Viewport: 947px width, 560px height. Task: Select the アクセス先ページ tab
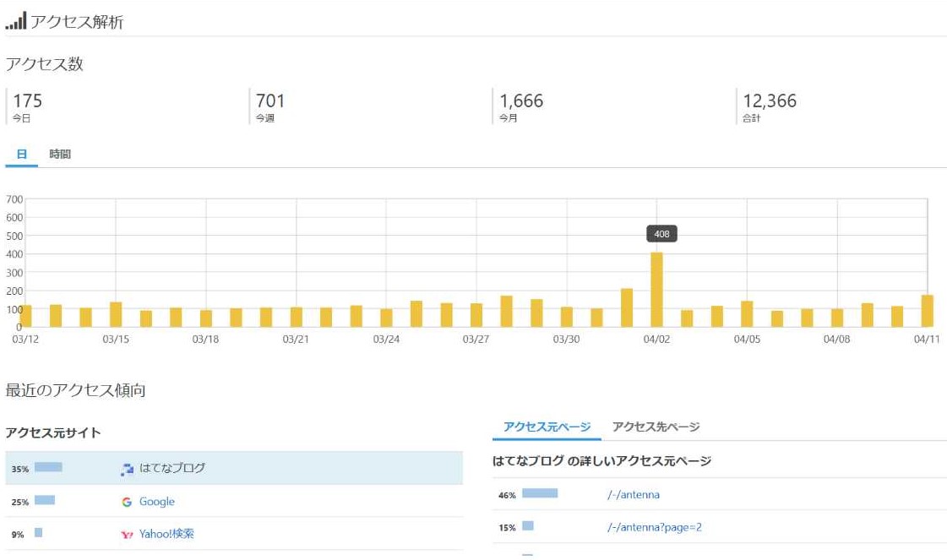[656, 427]
